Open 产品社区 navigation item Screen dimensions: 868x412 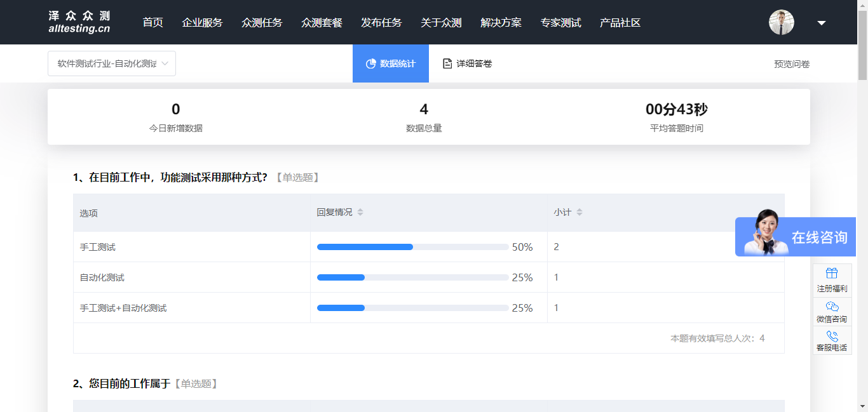620,22
